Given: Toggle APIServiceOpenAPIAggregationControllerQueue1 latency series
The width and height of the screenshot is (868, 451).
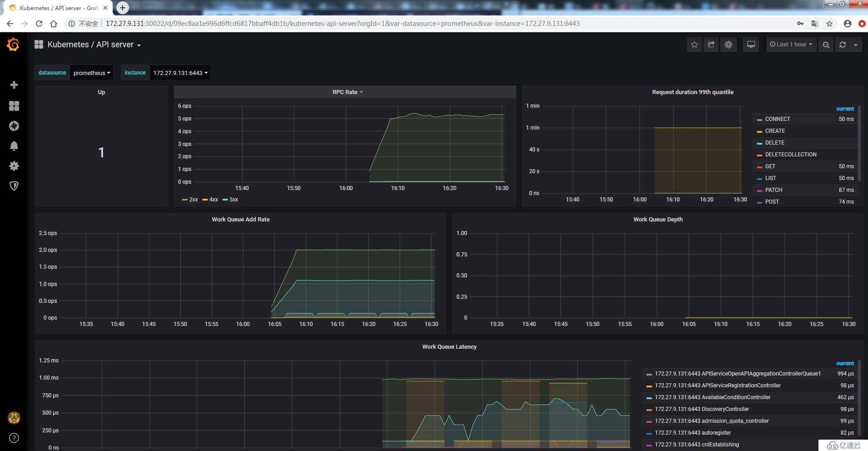Looking at the screenshot, I should pos(738,374).
